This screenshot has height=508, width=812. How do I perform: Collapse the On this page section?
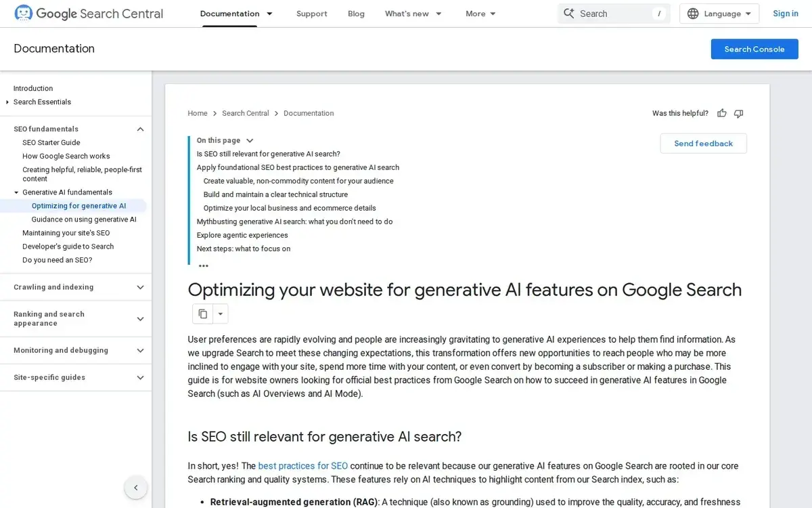[250, 140]
